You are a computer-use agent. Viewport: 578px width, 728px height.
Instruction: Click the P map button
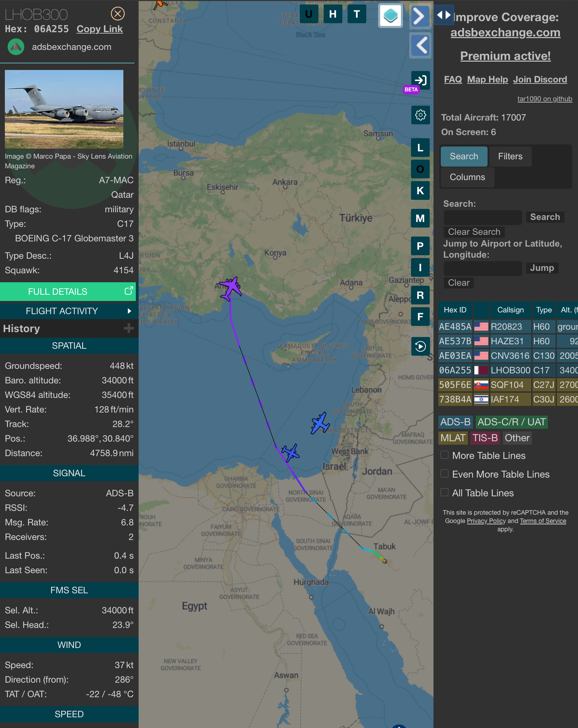[x=420, y=246]
